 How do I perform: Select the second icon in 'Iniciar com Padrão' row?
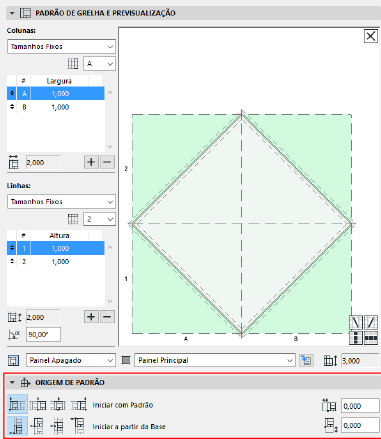pos(38,405)
